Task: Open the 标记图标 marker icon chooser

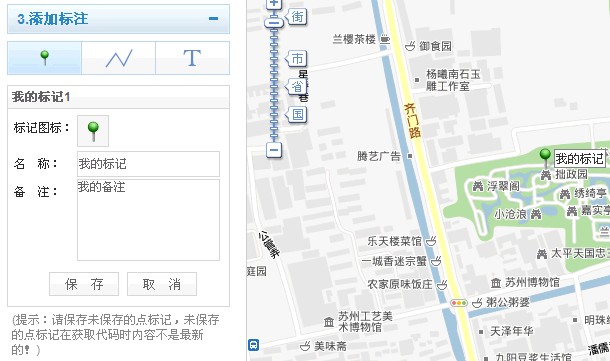Action: [x=93, y=131]
